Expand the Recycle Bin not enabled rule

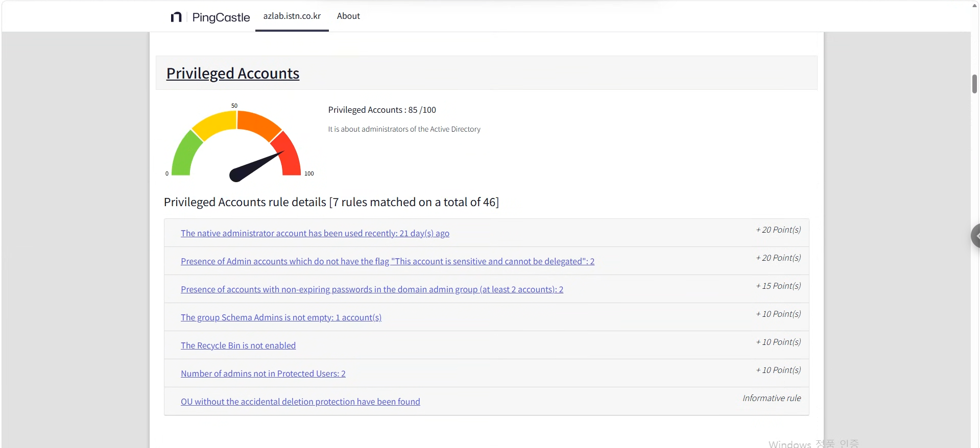[x=238, y=345]
